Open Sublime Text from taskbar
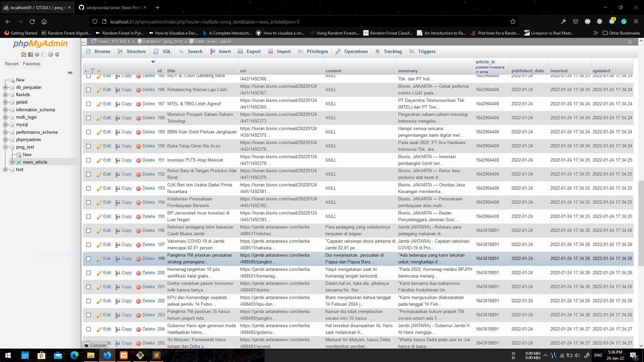Viewport: 644px width, 362px height. (157, 355)
